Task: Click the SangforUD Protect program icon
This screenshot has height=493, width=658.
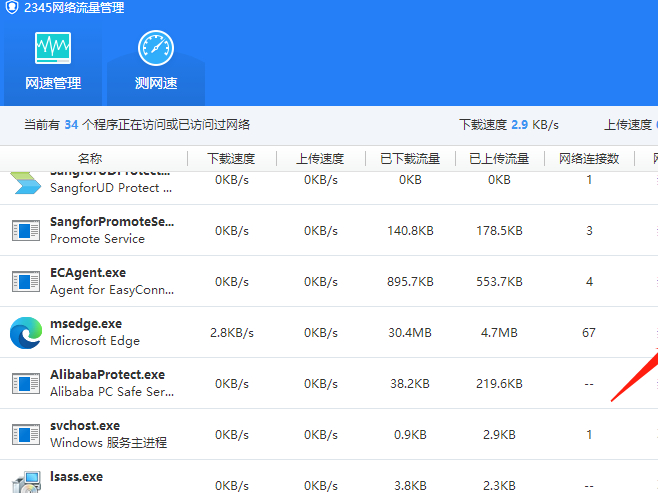Action: [26, 183]
